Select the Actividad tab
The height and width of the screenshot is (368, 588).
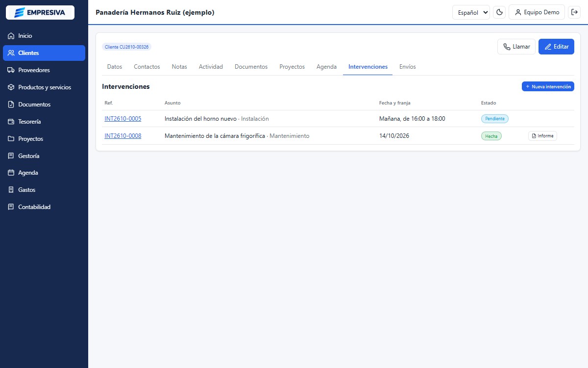click(x=211, y=67)
